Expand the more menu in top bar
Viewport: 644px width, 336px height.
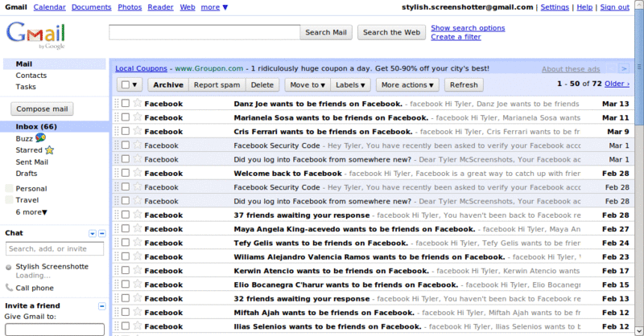pos(214,7)
